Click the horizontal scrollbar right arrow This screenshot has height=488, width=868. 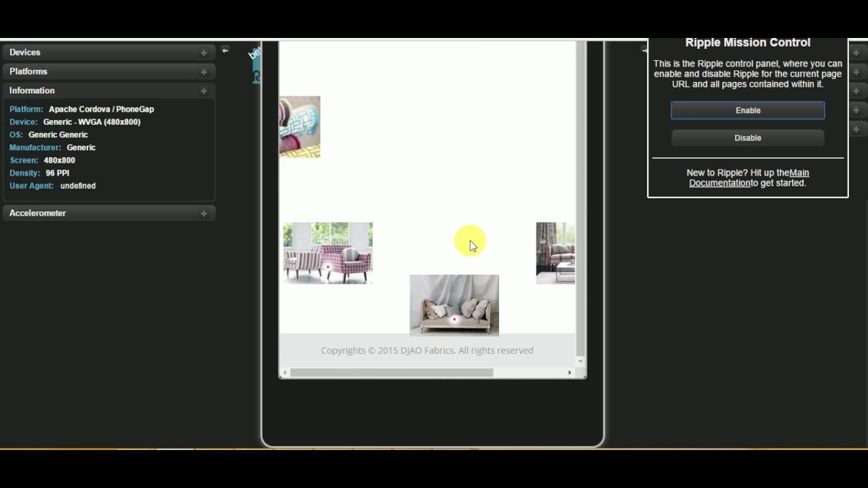point(570,372)
